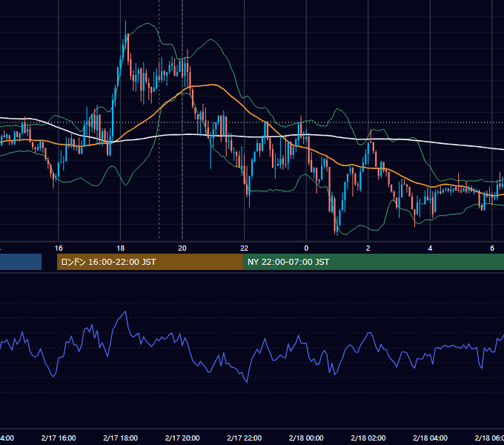504x445 pixels.
Task: Click the 4 hour label on chart axis
Action: click(430, 248)
